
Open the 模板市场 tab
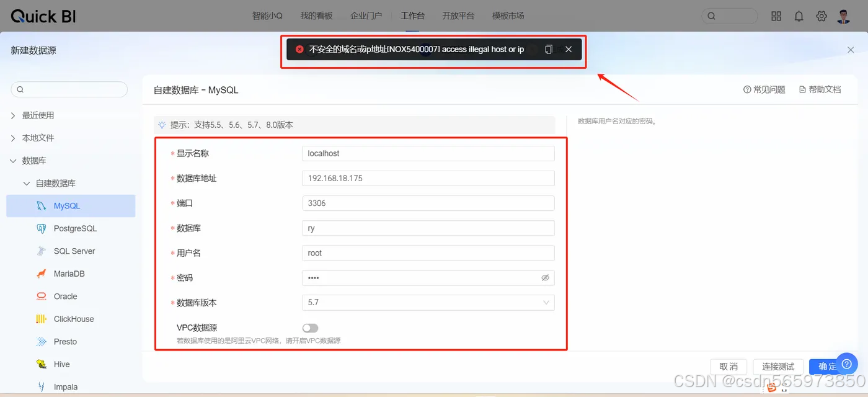508,16
